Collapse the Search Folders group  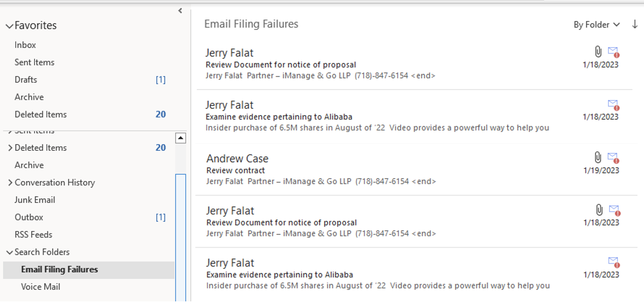point(10,252)
